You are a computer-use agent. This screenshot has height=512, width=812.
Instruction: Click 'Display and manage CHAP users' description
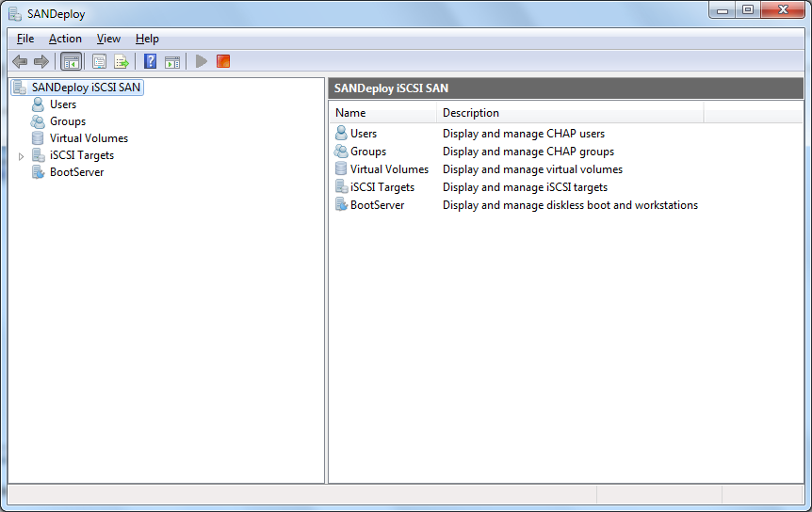pyautogui.click(x=524, y=134)
